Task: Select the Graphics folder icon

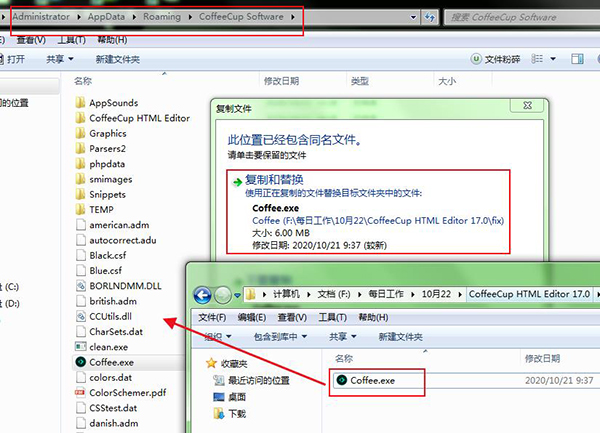Action: click(80, 133)
